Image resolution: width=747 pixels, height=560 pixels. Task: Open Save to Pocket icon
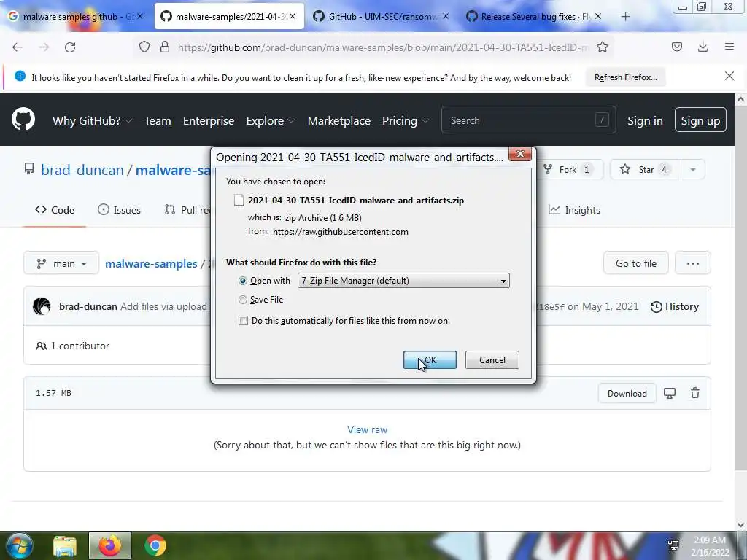(677, 47)
